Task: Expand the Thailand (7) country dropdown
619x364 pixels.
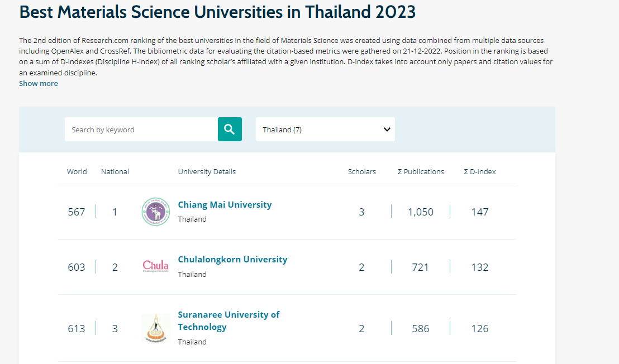Action: click(325, 130)
